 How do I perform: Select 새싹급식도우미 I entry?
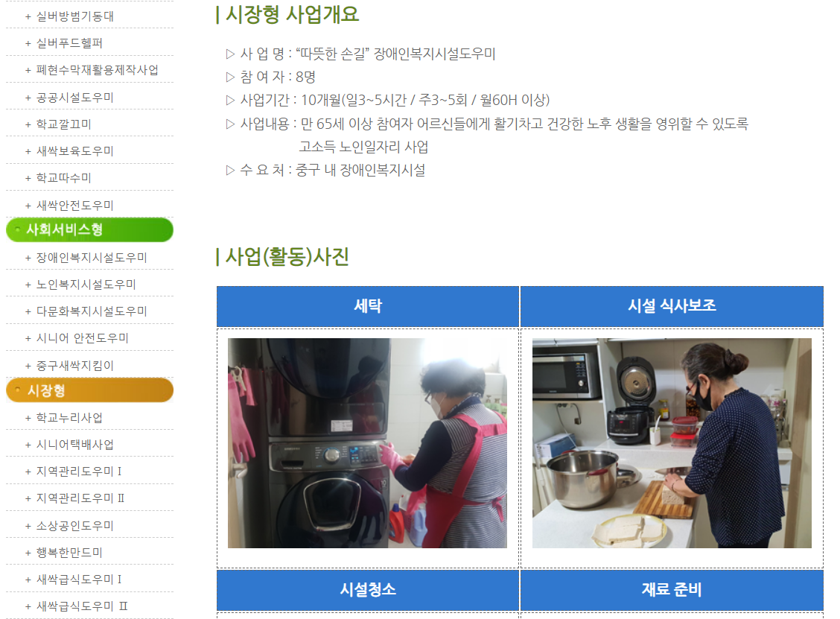point(79,580)
